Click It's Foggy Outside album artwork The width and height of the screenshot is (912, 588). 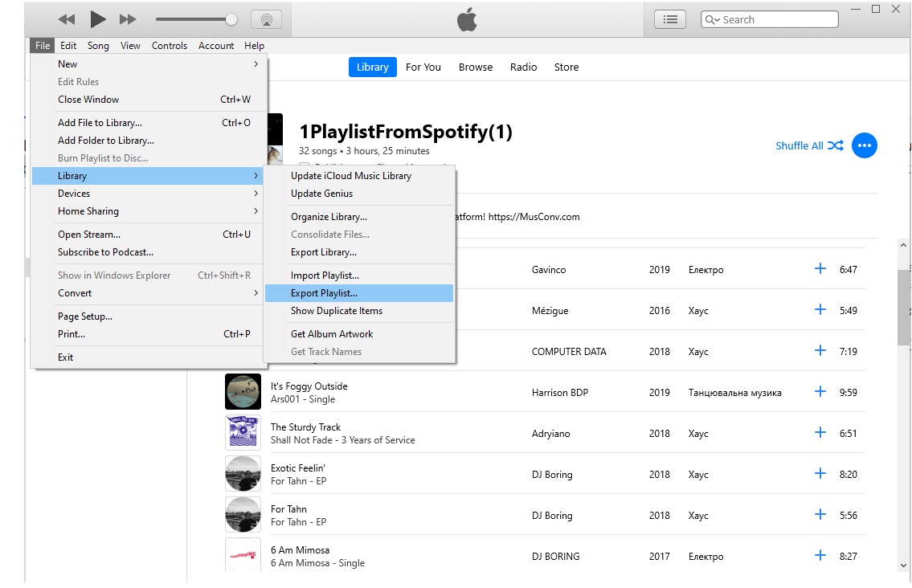243,392
